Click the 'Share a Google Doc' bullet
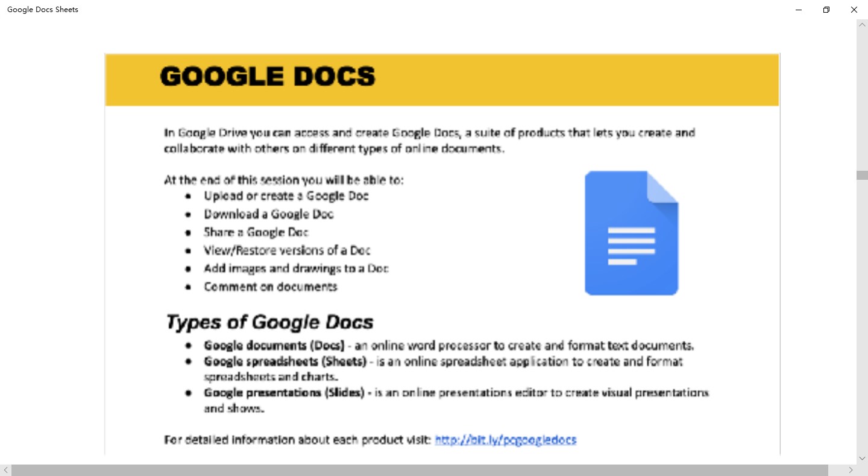 pos(256,232)
